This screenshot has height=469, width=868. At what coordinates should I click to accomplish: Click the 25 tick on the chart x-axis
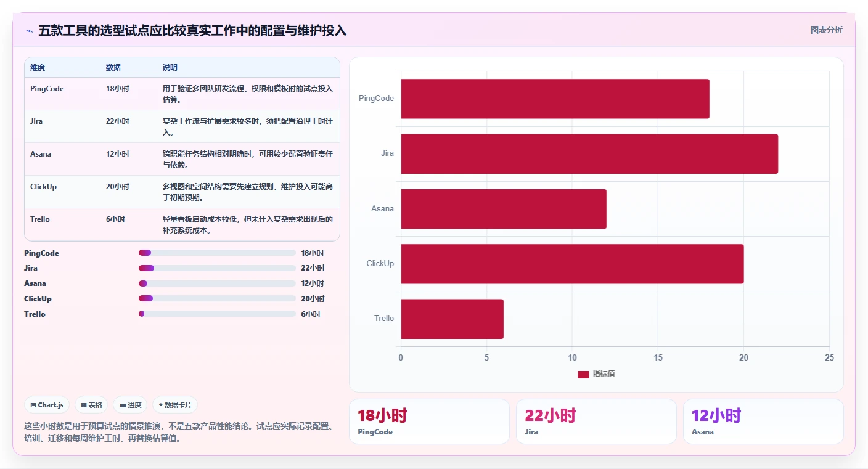pyautogui.click(x=829, y=358)
